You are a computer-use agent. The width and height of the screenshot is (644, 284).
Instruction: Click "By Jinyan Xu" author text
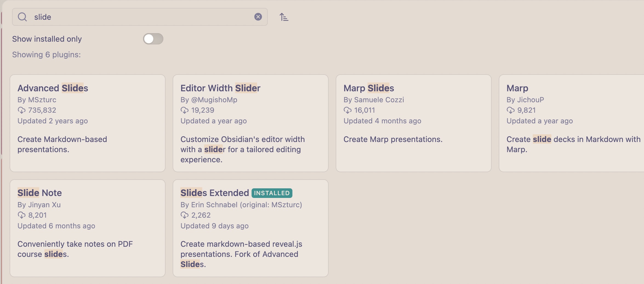point(39,205)
